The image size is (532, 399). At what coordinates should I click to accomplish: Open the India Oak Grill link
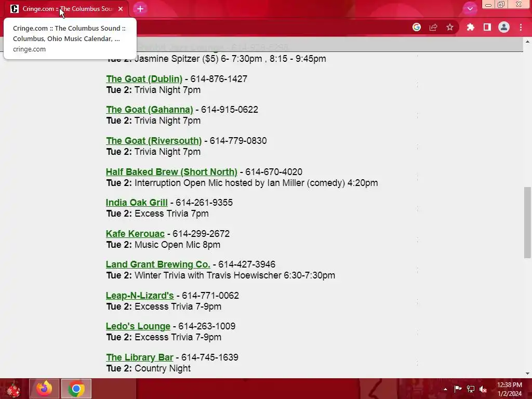click(137, 203)
